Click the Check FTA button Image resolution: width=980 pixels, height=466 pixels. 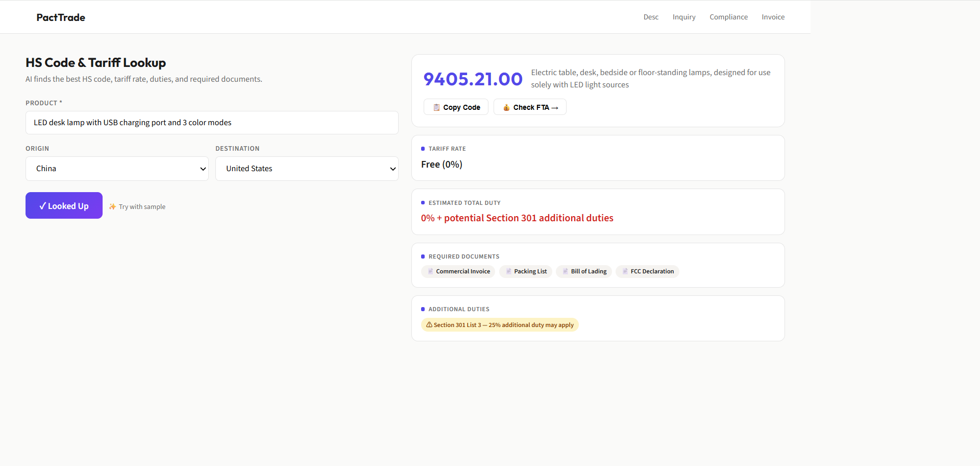pyautogui.click(x=530, y=107)
